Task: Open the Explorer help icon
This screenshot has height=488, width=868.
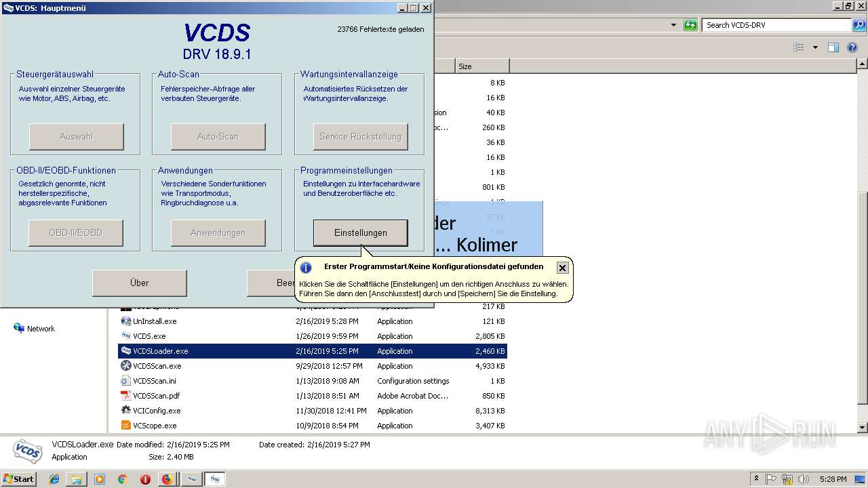Action: click(x=853, y=47)
